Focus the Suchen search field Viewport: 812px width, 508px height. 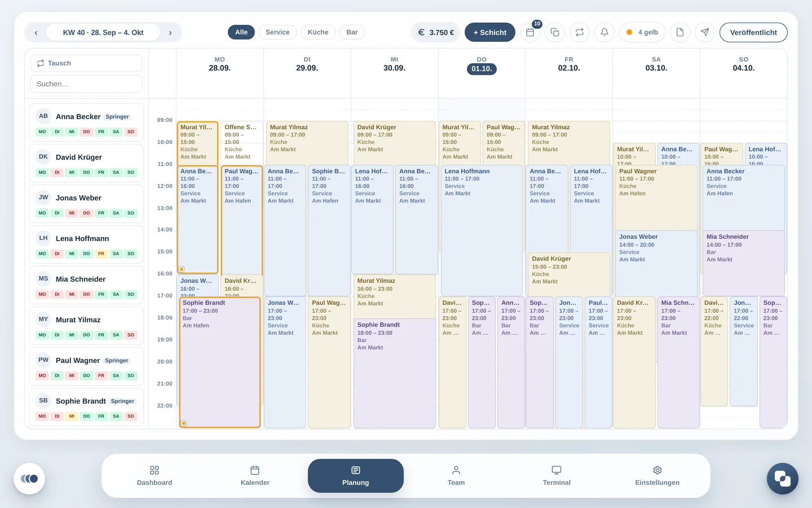[x=86, y=84]
